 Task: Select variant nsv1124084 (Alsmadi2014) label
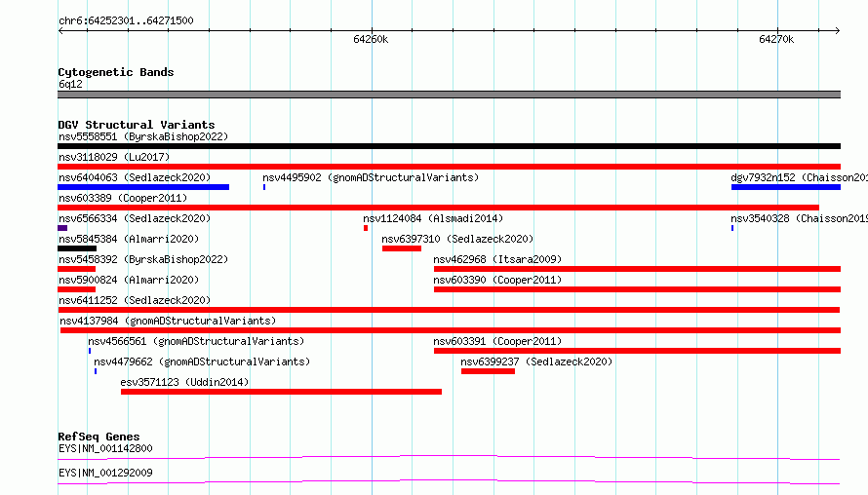coord(433,218)
